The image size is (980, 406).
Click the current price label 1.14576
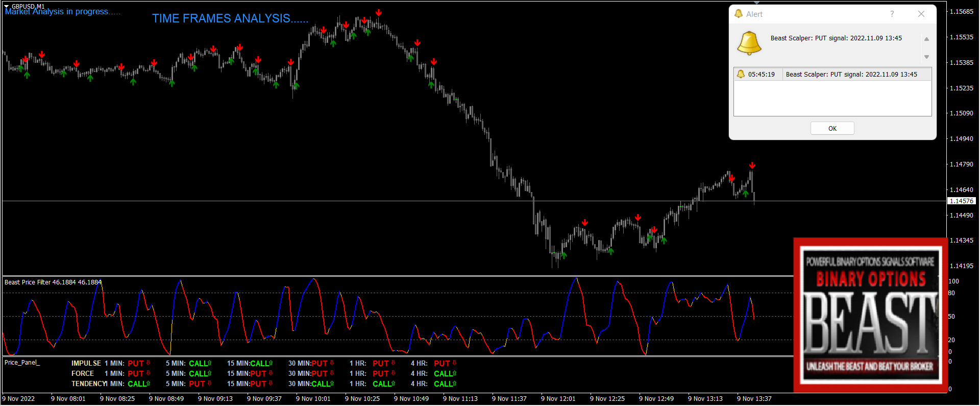click(961, 201)
